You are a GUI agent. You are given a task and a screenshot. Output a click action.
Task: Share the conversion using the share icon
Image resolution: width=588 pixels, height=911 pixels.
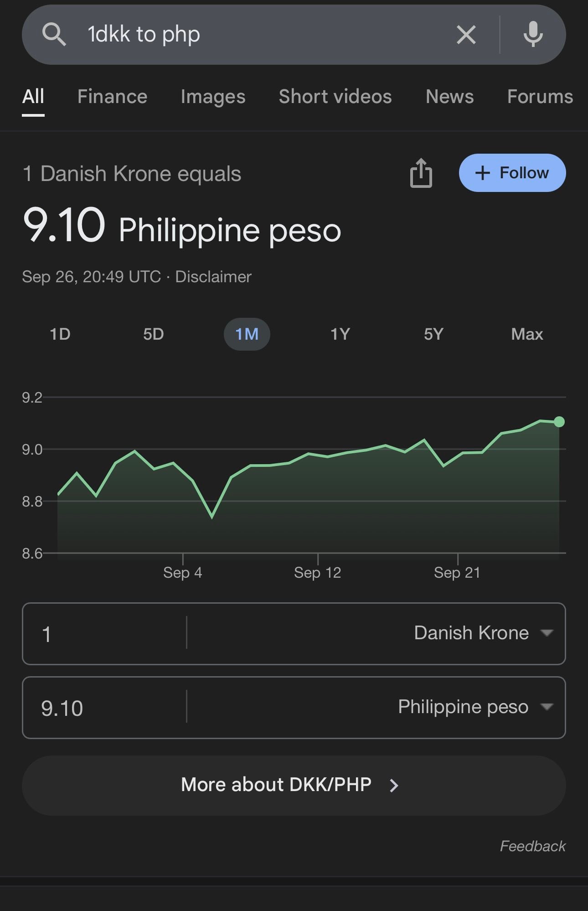tap(421, 173)
